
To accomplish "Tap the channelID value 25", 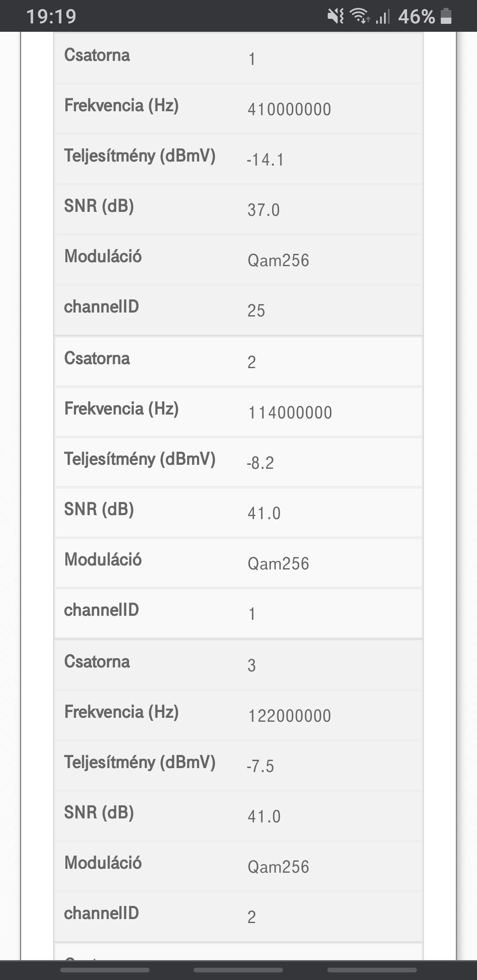I will click(256, 311).
